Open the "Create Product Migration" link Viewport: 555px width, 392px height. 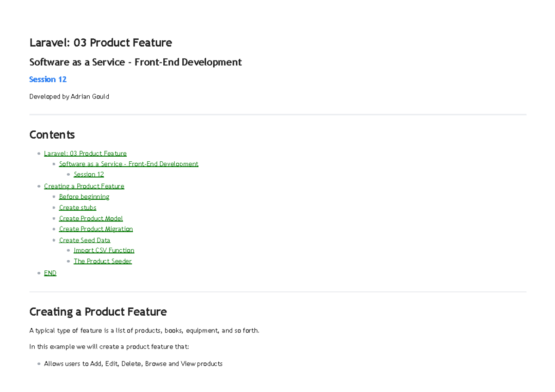(x=95, y=229)
